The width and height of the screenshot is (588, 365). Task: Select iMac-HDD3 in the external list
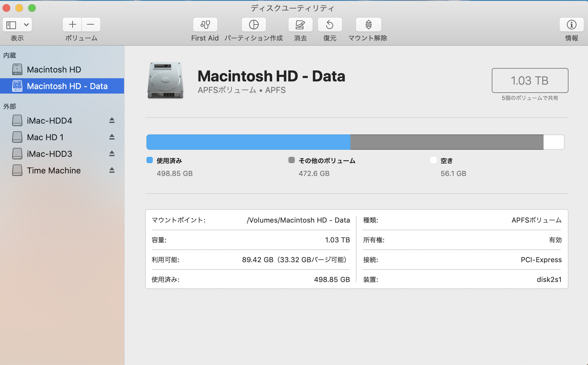(x=50, y=154)
